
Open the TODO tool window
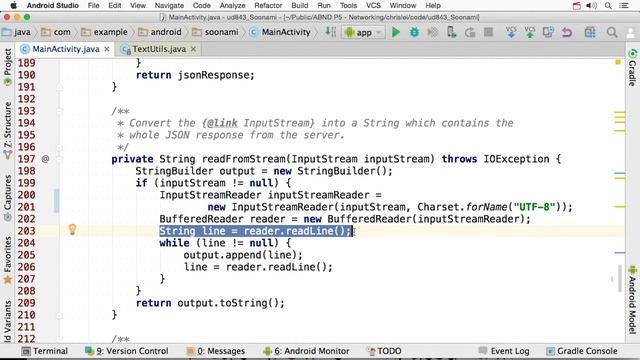tap(384, 351)
